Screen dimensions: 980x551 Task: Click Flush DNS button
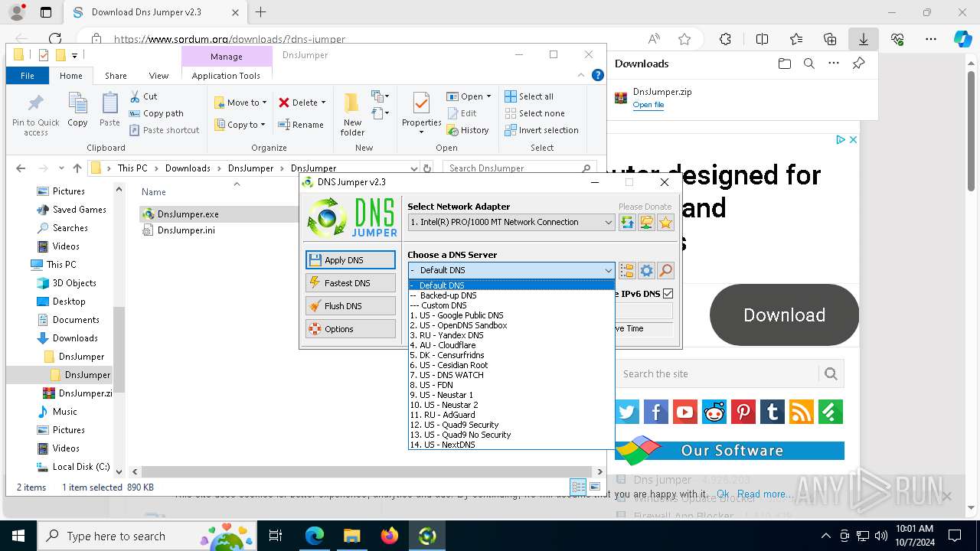point(351,306)
